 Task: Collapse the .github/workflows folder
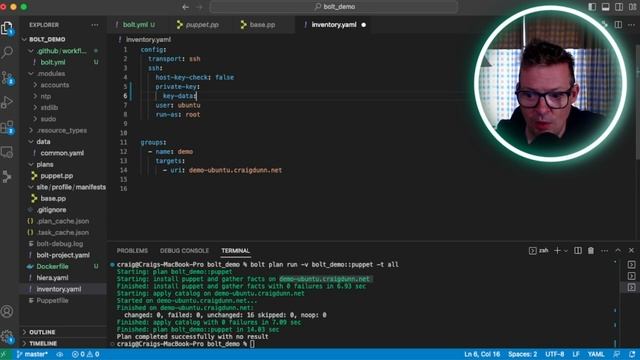tap(61, 51)
